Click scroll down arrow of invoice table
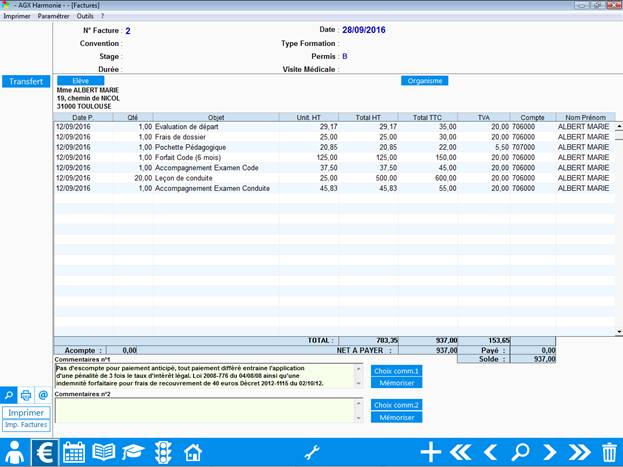 [x=619, y=331]
